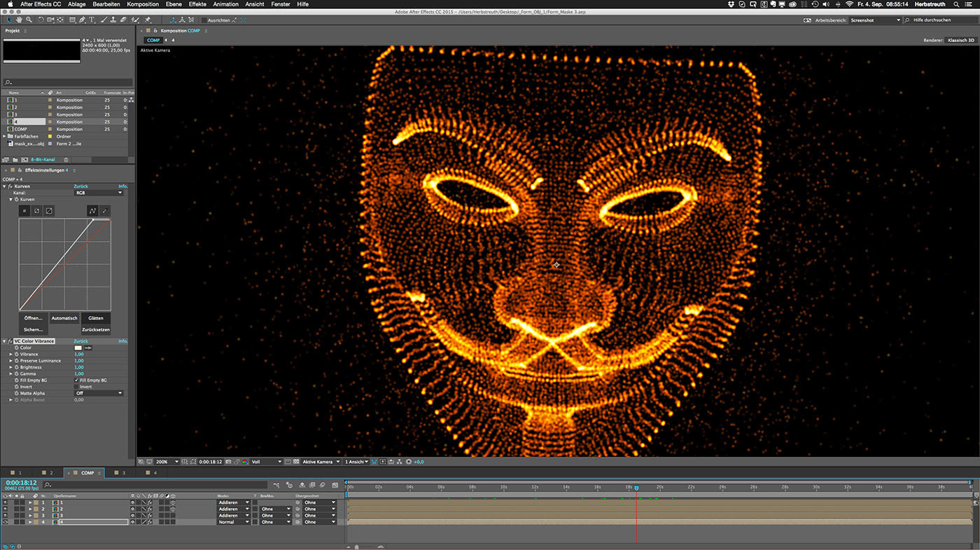
Task: Click the Öffnen... curves button
Action: (x=34, y=318)
